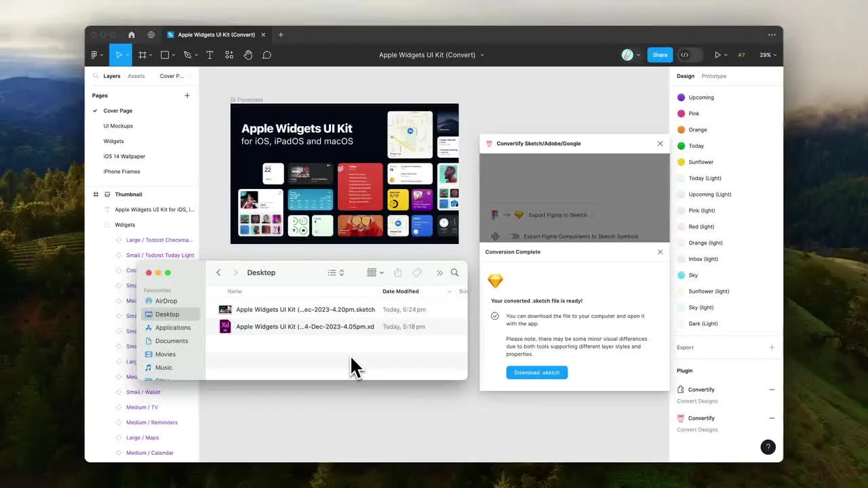Collapse the Convertify plugin section

click(772, 390)
